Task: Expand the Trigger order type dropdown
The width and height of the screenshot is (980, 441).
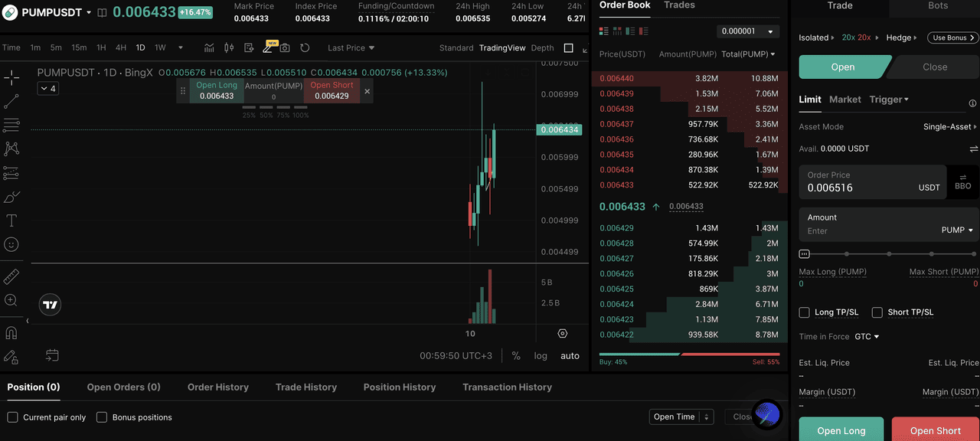Action: [x=889, y=100]
